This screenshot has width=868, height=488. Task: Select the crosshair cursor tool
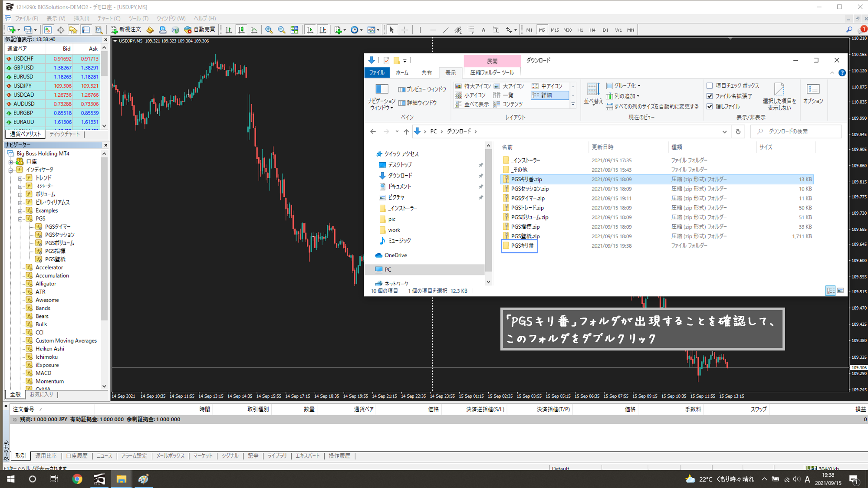[404, 30]
